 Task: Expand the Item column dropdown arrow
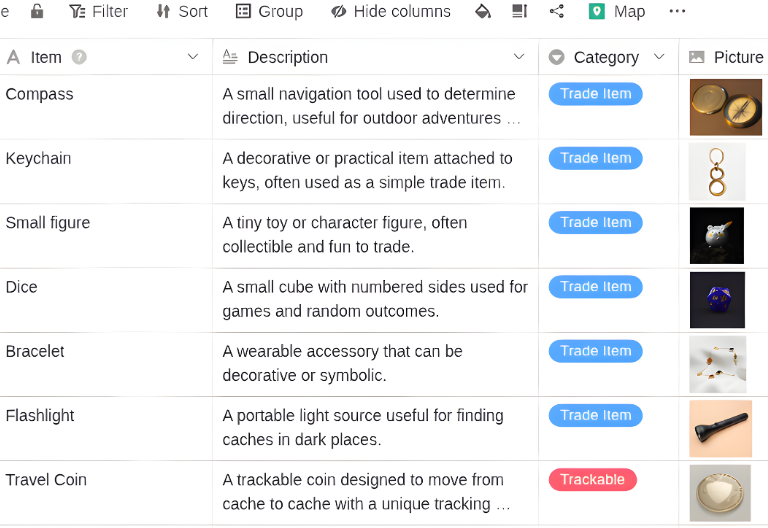tap(193, 57)
